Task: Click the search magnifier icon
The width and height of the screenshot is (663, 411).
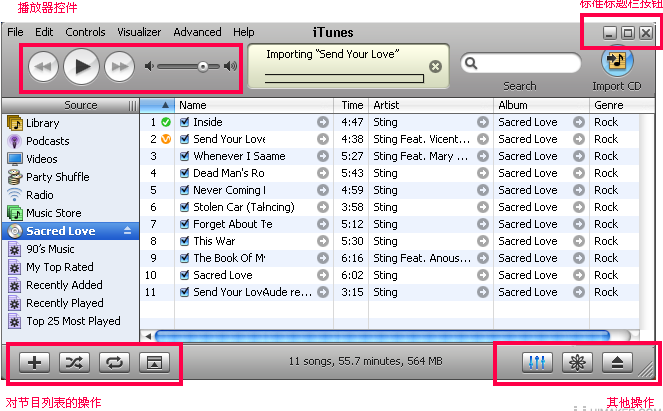Action: pyautogui.click(x=471, y=63)
